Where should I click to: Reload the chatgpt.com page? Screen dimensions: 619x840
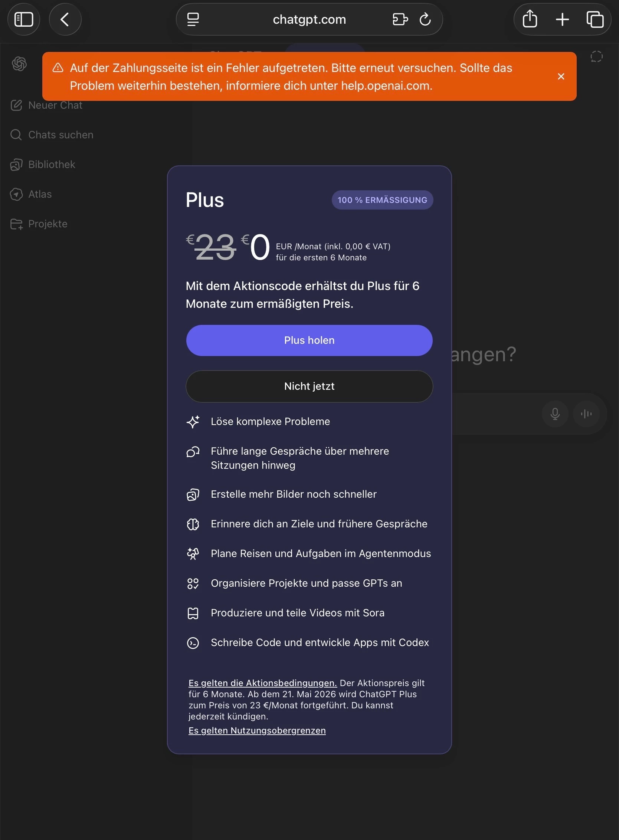(425, 20)
